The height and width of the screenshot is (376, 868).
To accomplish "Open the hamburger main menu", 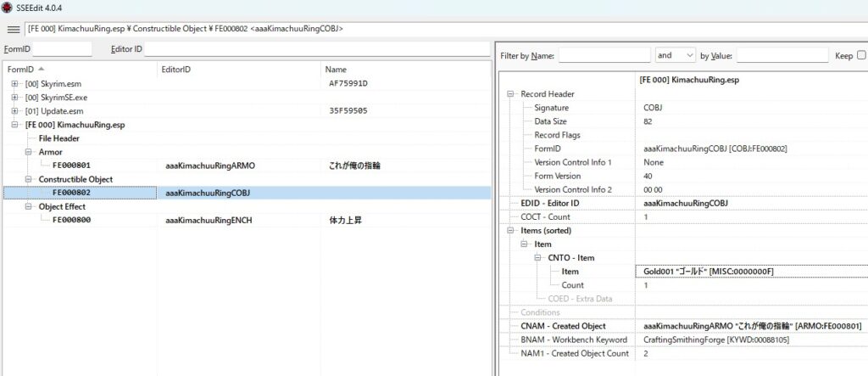I will tap(13, 29).
